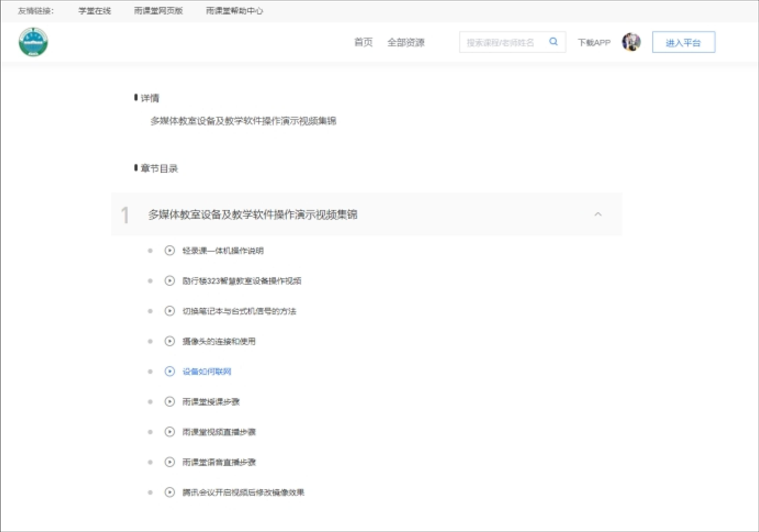Open the 下载APP link
Screen dimensions: 759x532
(594, 42)
